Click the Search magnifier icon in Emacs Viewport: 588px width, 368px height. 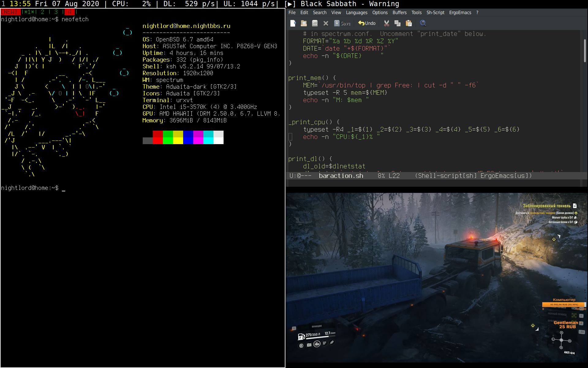pyautogui.click(x=423, y=23)
